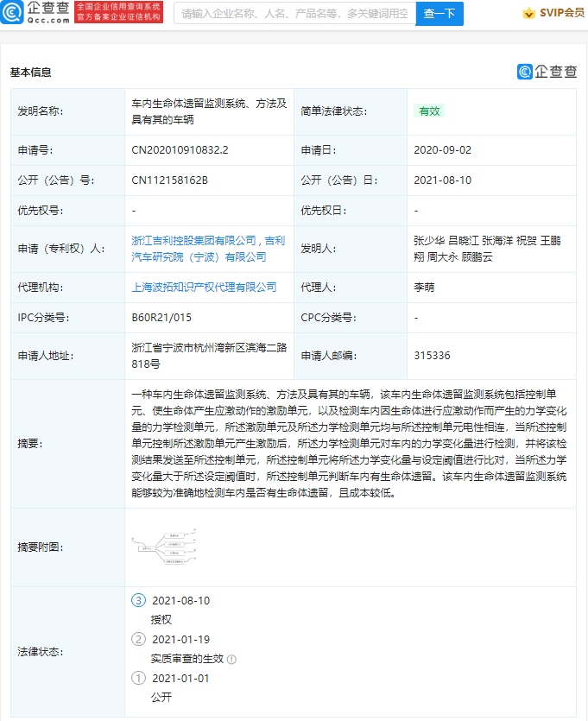Select legal status step 1 circle
The width and height of the screenshot is (588, 721).
[x=138, y=678]
